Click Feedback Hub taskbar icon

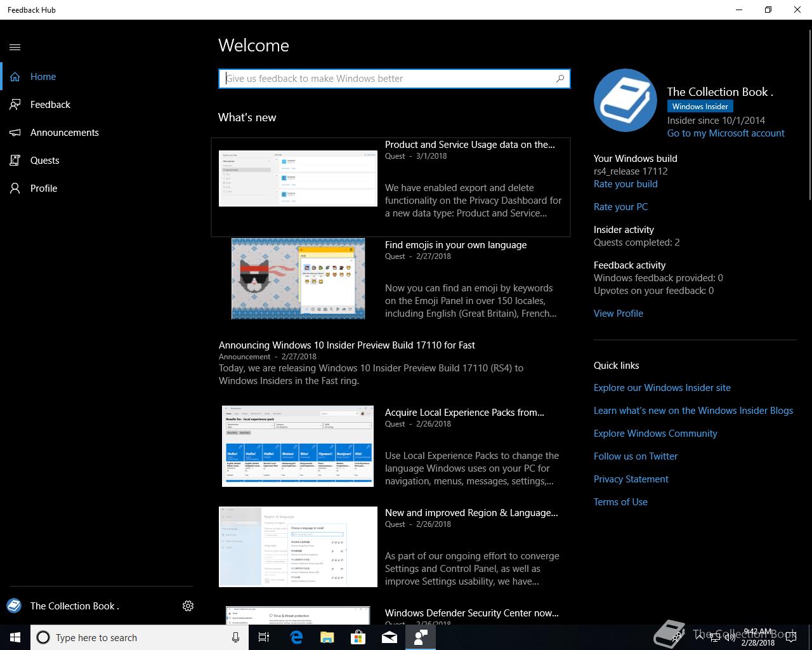pos(421,637)
